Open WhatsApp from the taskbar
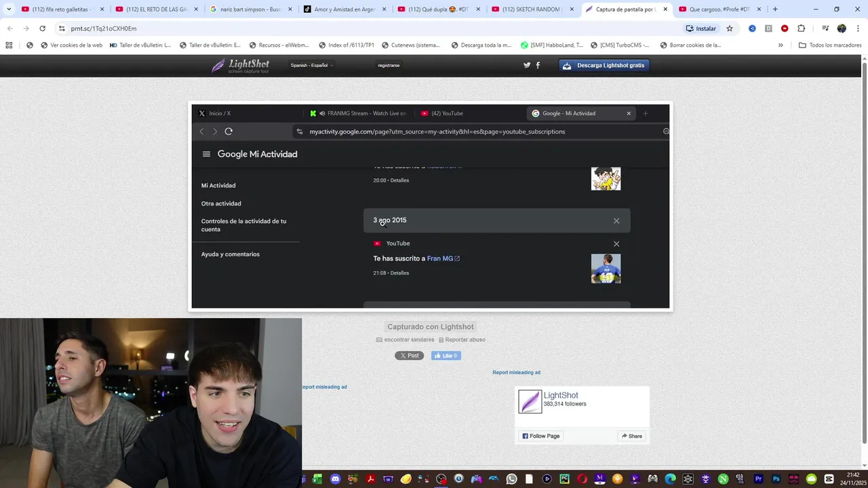 click(511, 479)
